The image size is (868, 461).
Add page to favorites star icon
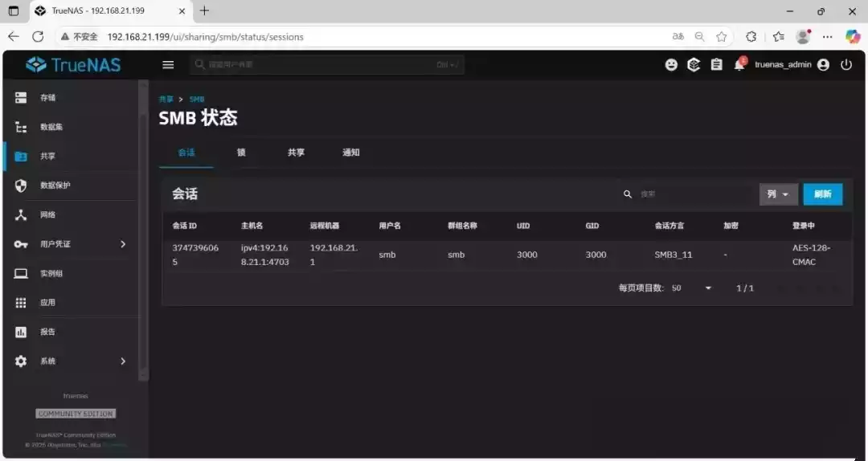point(721,36)
